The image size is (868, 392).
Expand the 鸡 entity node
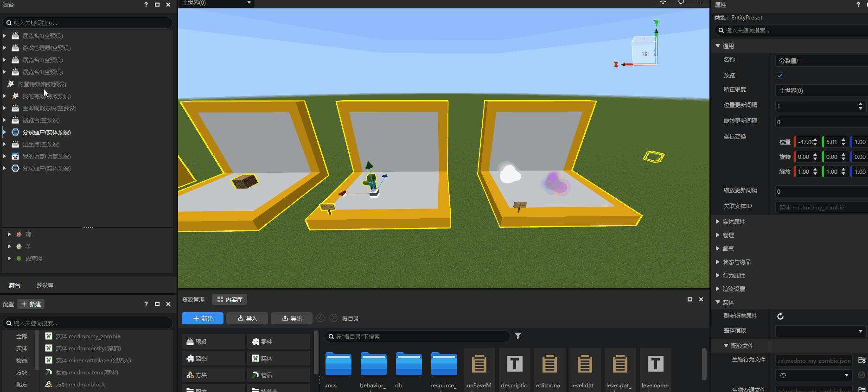[x=9, y=234]
